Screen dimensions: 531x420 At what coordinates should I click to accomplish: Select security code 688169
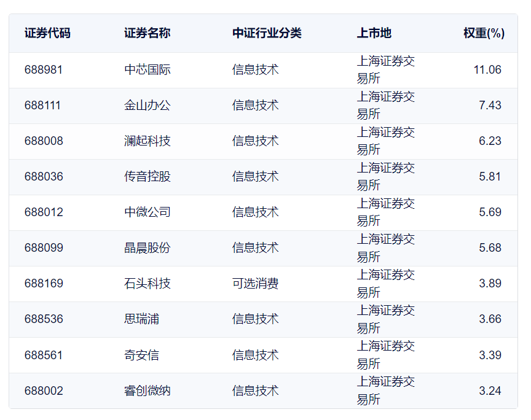pyautogui.click(x=44, y=283)
